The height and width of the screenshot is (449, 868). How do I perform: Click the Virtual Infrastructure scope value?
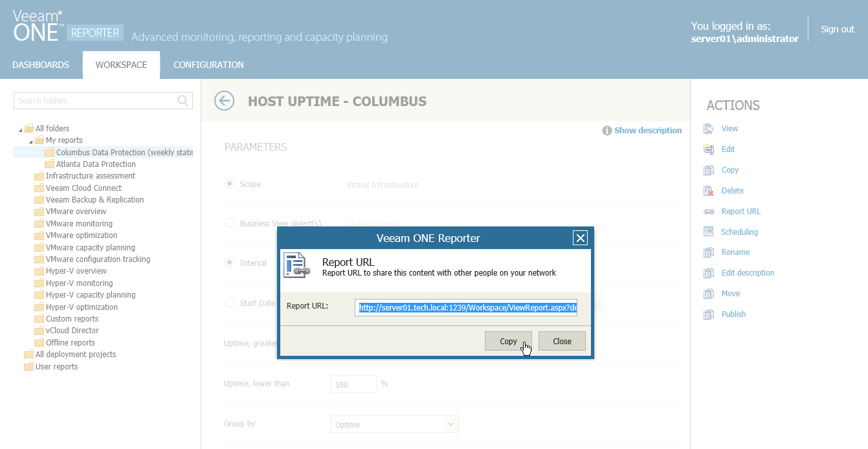pos(383,184)
